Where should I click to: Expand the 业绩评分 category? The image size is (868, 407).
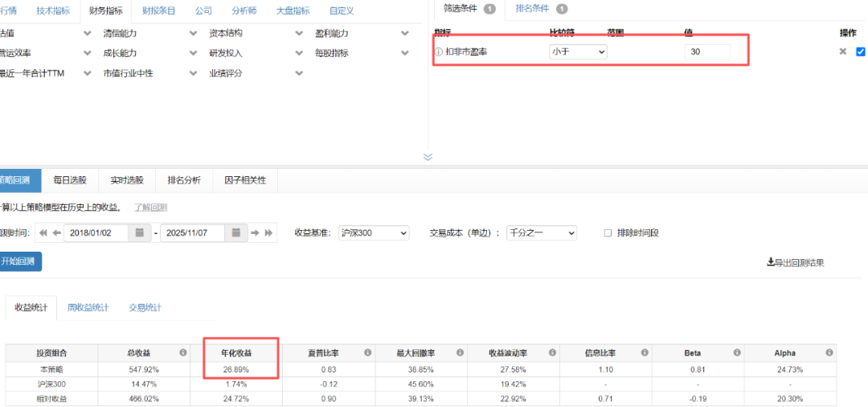point(299,73)
